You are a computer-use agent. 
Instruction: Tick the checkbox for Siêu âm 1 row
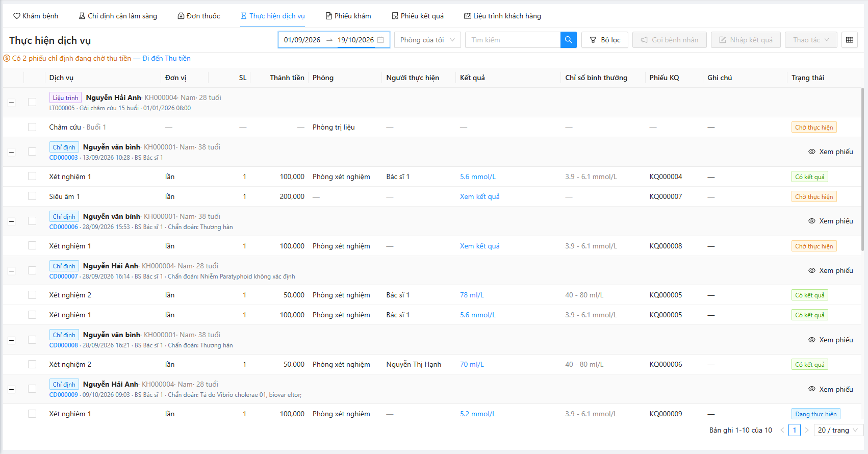pyautogui.click(x=32, y=196)
